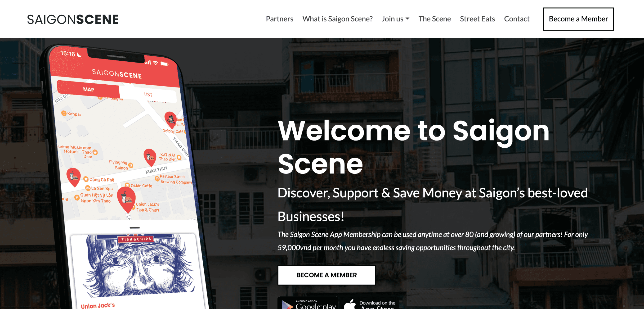Click the Kanpai place marker icon
The image size is (644, 309).
click(64, 113)
